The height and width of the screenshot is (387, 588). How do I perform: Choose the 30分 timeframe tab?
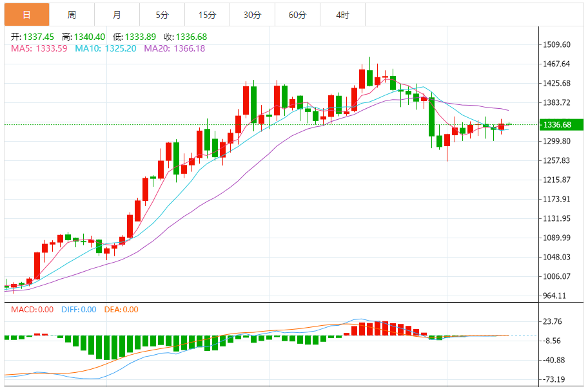[252, 14]
